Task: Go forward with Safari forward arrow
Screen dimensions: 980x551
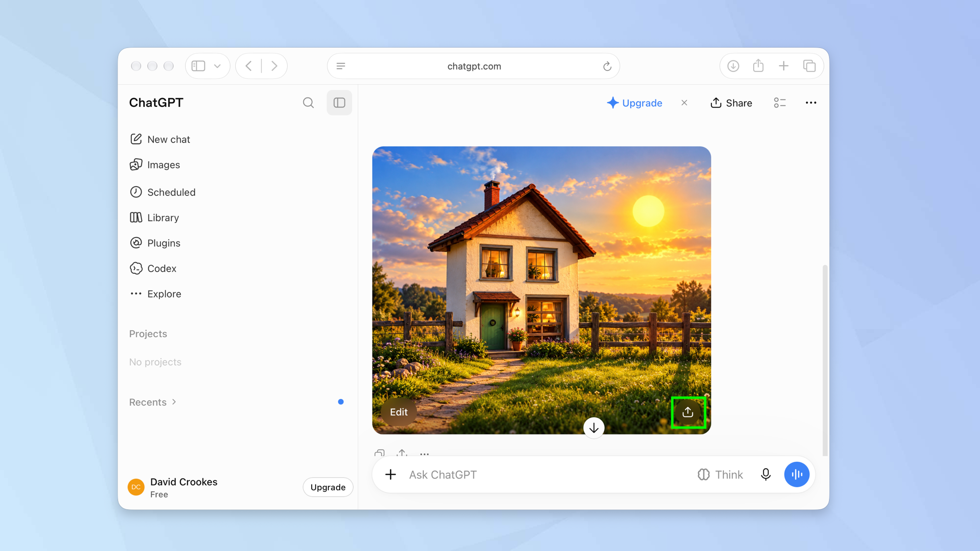Action: (274, 66)
